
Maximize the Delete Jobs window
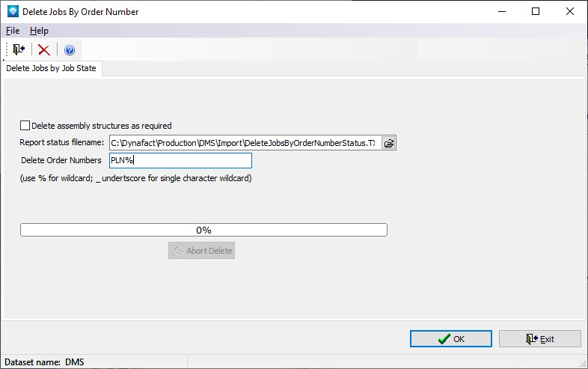(x=536, y=12)
